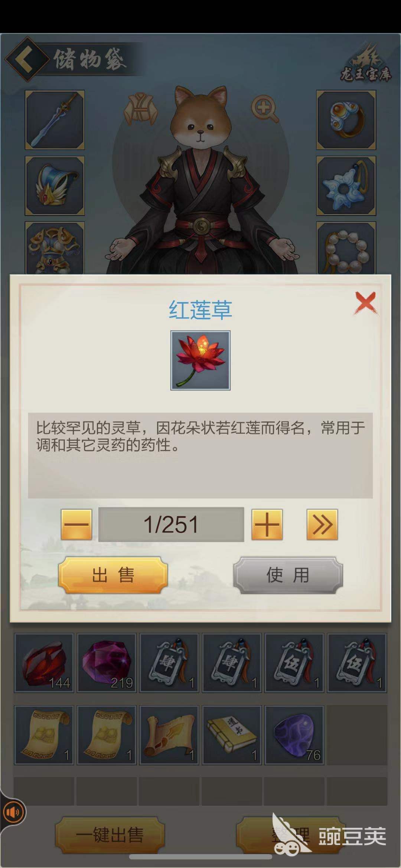Select the equipped sword slot
Viewport: 401px width, 868px height.
pyautogui.click(x=55, y=120)
